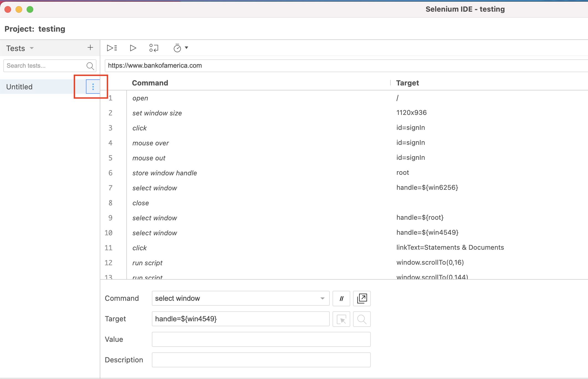
Task: Add a new test with the plus button
Action: [x=90, y=47]
